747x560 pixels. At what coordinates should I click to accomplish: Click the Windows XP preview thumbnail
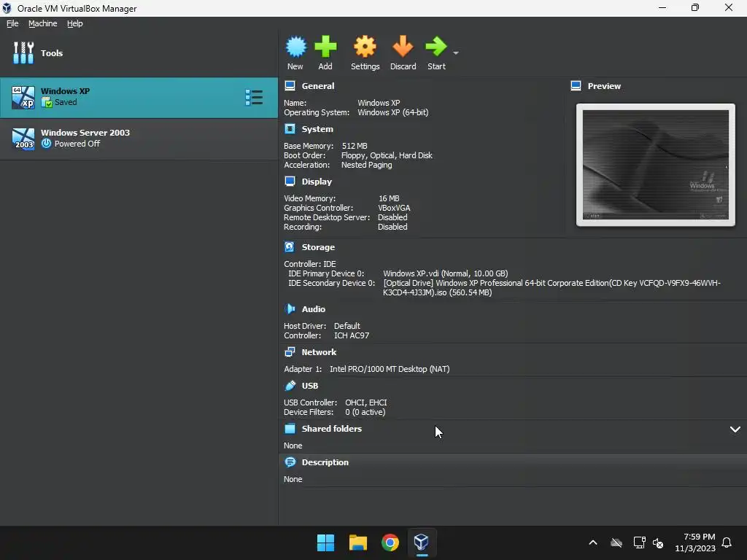pyautogui.click(x=656, y=165)
